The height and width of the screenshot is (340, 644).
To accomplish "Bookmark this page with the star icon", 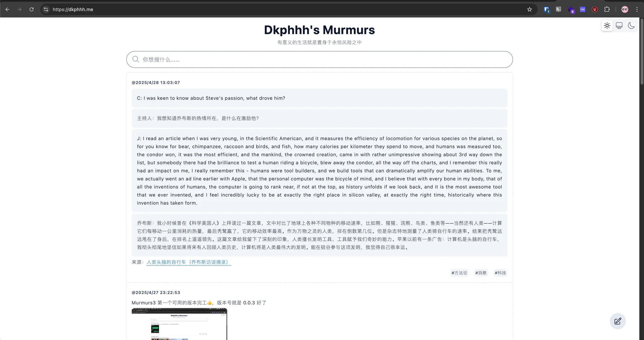I will [530, 9].
